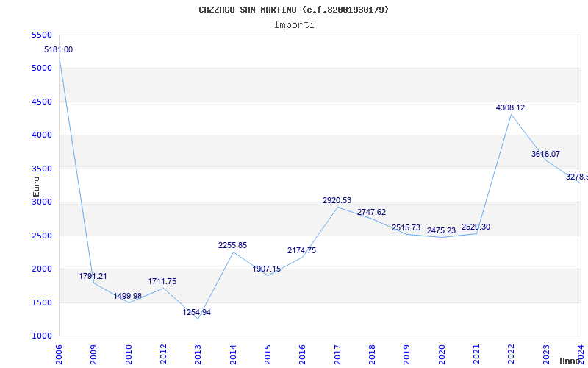Image resolution: width=588 pixels, height=368 pixels.
Task: Click x-axis year 2022
Action: point(511,355)
